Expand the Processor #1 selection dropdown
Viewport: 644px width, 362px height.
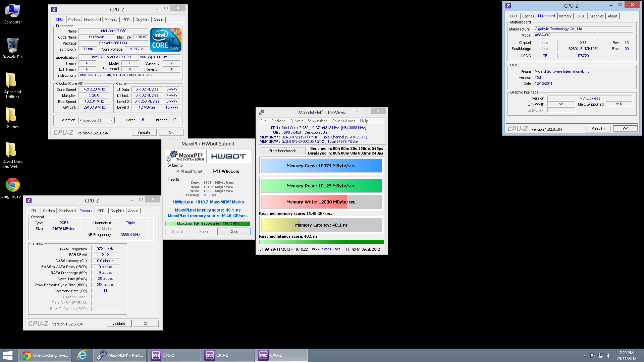click(x=112, y=120)
